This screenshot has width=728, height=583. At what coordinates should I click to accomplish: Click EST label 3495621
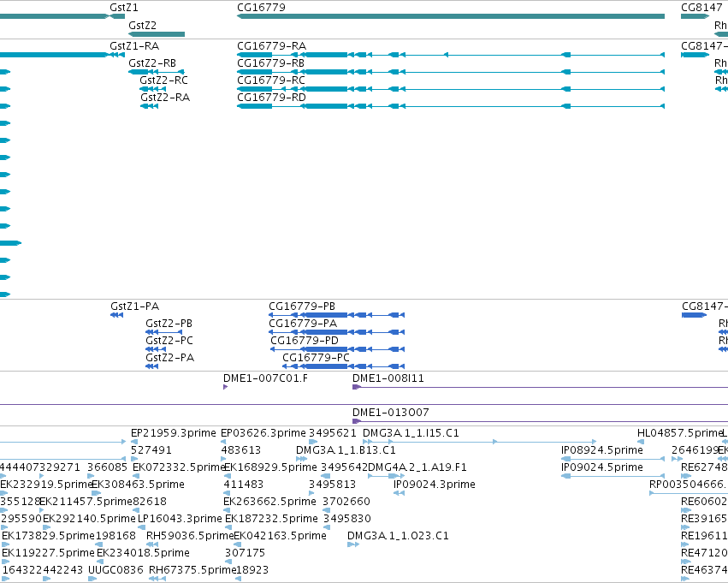coord(333,433)
